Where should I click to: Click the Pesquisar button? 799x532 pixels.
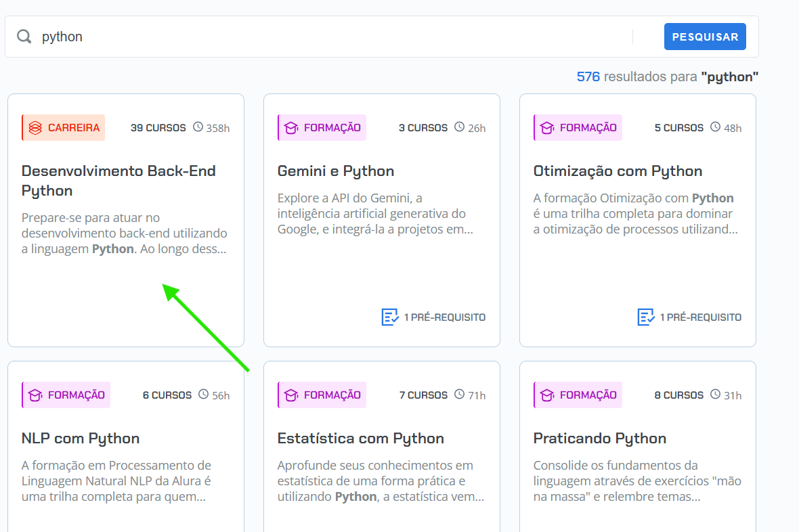tap(705, 37)
